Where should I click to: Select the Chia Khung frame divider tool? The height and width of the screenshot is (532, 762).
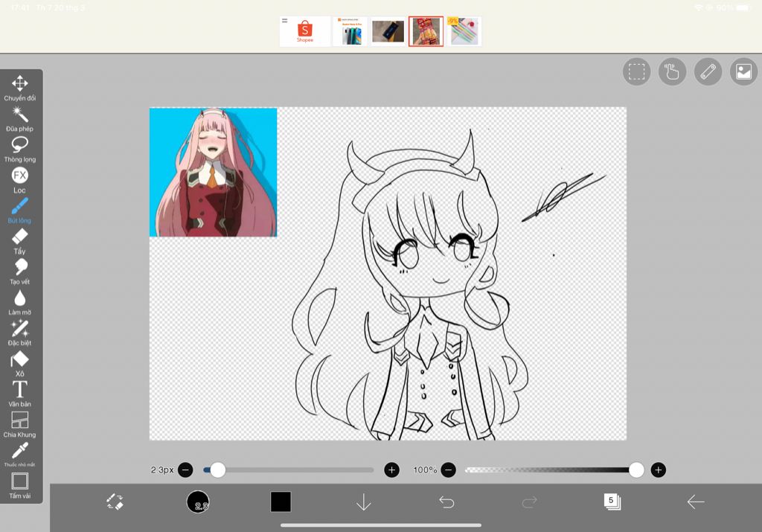19,425
